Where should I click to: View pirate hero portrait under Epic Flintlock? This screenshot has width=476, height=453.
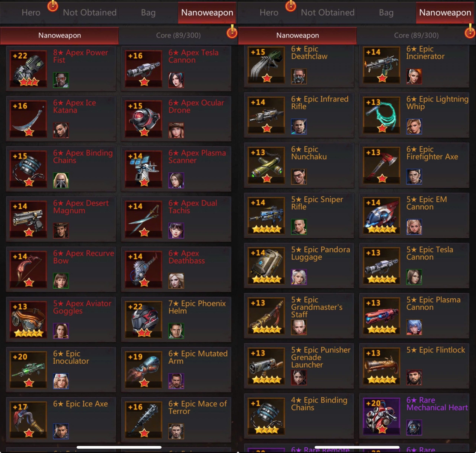414,377
